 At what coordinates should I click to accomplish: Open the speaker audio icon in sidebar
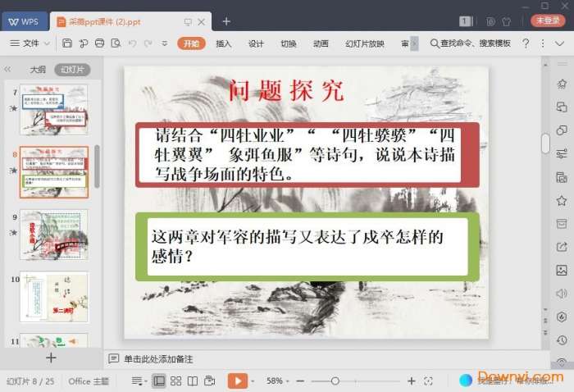(562, 294)
